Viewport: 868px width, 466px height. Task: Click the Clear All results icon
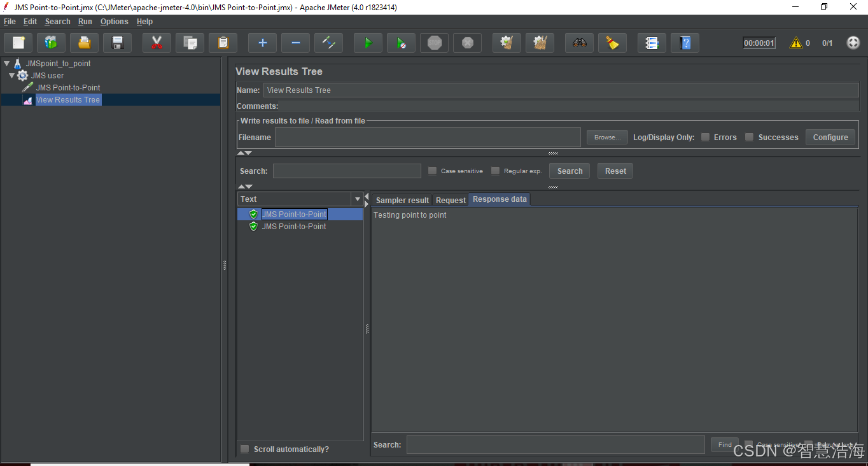tap(540, 43)
